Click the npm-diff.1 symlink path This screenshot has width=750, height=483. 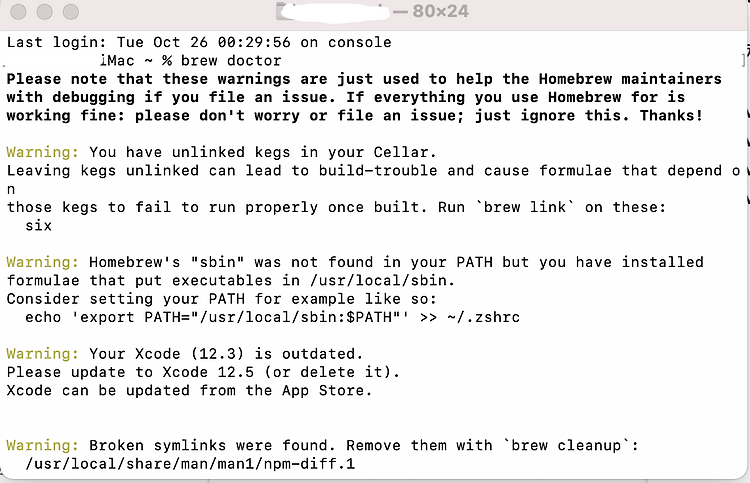point(190,463)
